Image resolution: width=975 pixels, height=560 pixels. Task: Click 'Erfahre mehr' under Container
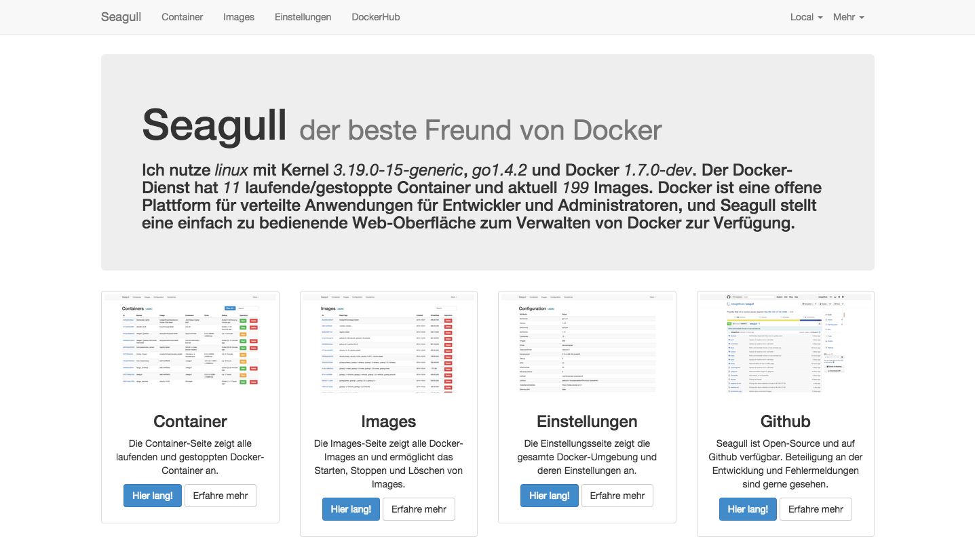point(221,496)
